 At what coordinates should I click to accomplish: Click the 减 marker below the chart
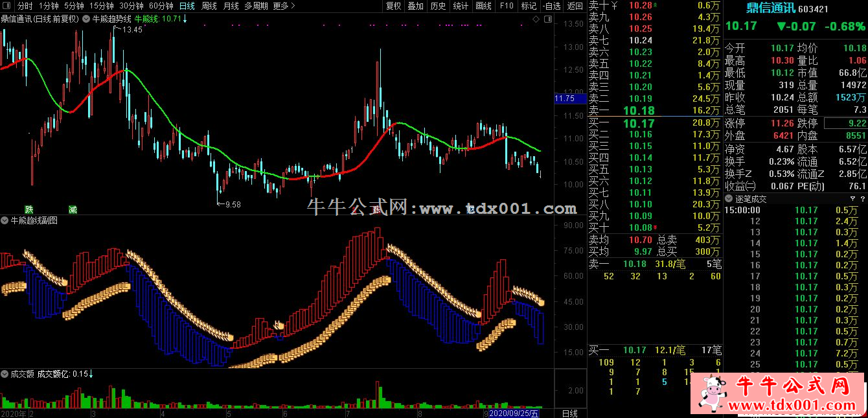(73, 209)
